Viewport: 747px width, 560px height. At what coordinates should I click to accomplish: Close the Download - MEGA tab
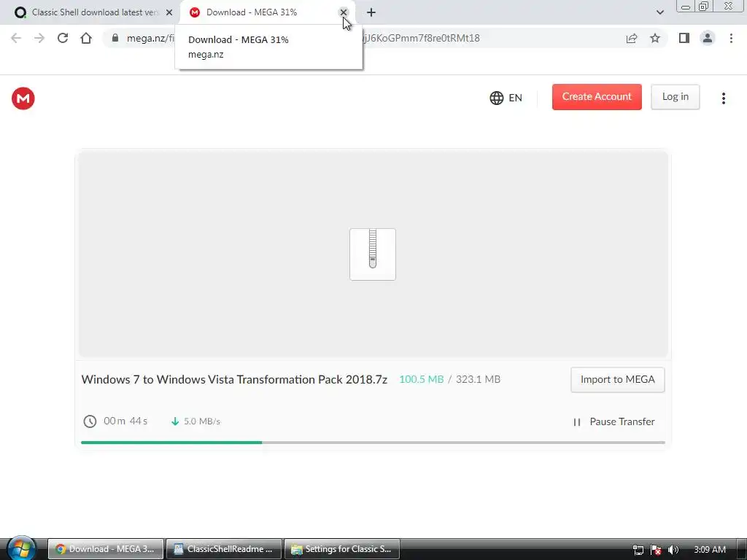tap(343, 12)
